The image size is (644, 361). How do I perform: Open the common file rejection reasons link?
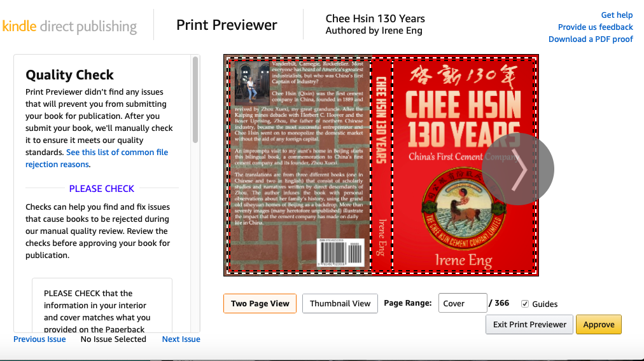click(x=97, y=158)
